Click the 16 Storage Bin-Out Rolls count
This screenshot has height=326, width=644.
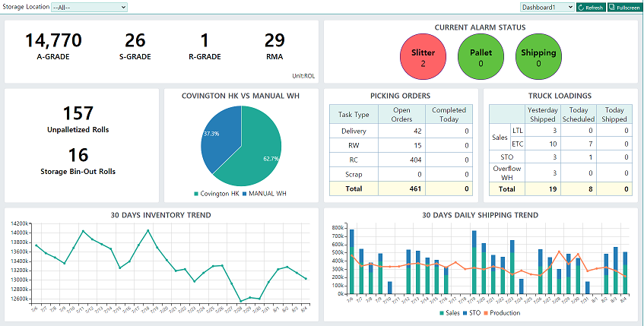pyautogui.click(x=78, y=155)
